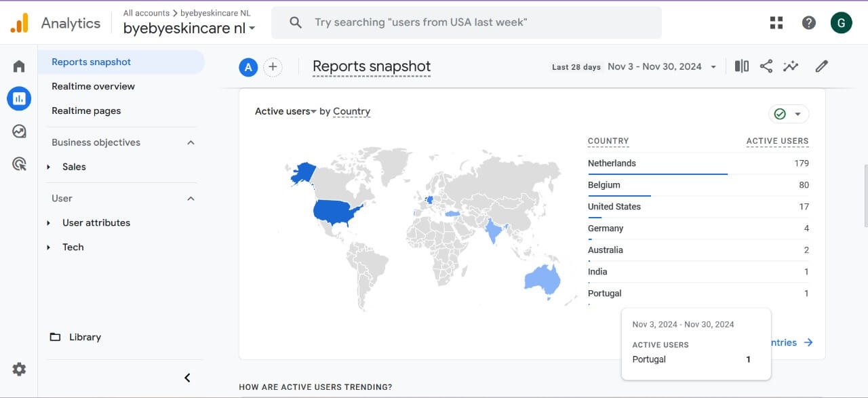Select the Reports bar-chart icon
Image resolution: width=868 pixels, height=398 pixels.
coord(19,99)
